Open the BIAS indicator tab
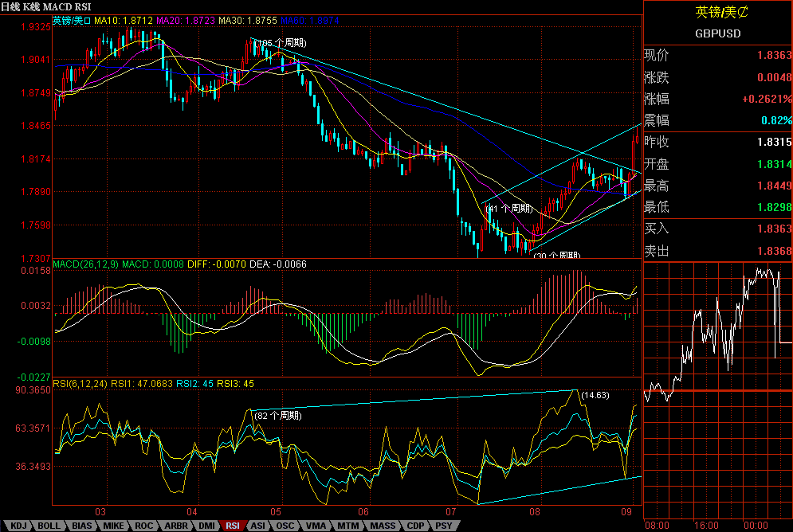This screenshot has height=532, width=793. 81,526
